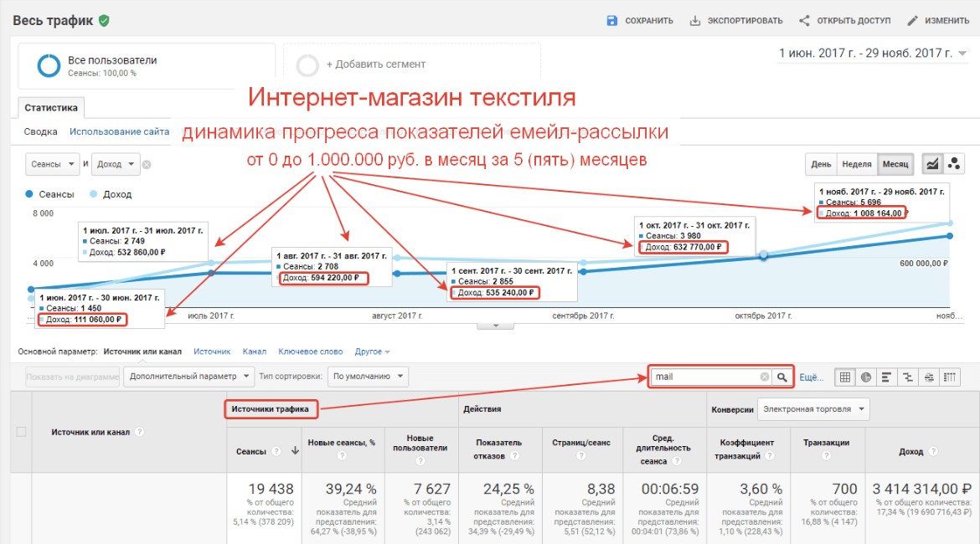Click Добавить сегмент placeholder
This screenshot has width=980, height=544.
[x=412, y=65]
